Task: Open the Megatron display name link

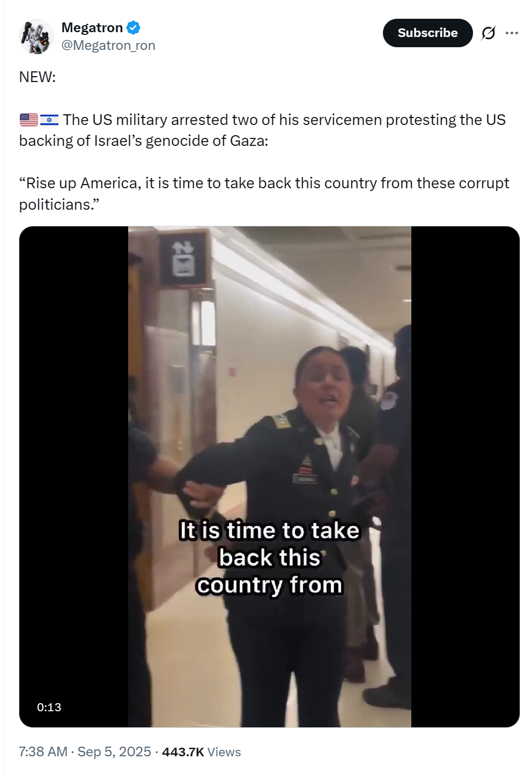Action: (92, 27)
